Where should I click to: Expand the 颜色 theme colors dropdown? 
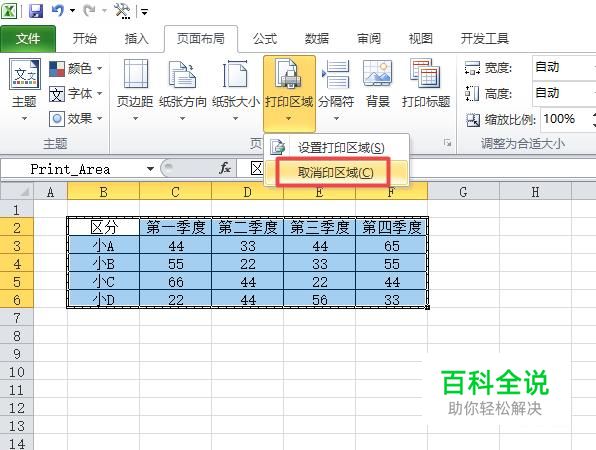(x=76, y=68)
